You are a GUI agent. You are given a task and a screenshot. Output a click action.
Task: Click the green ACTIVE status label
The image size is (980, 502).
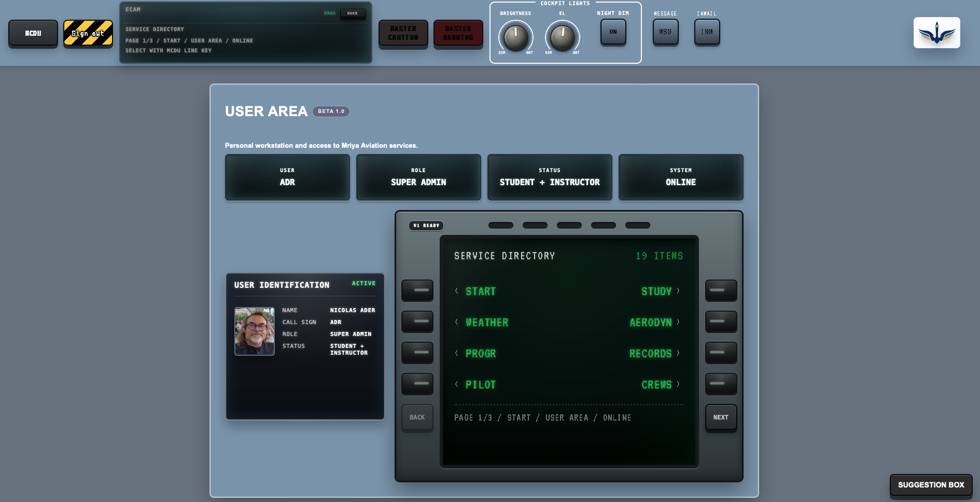coord(363,283)
